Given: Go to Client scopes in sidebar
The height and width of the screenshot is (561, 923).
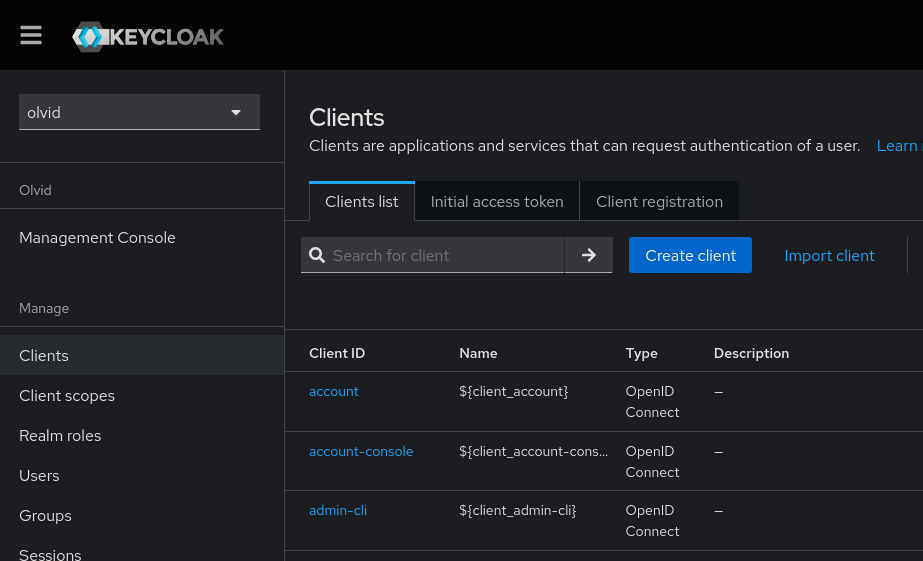Looking at the screenshot, I should [x=67, y=396].
